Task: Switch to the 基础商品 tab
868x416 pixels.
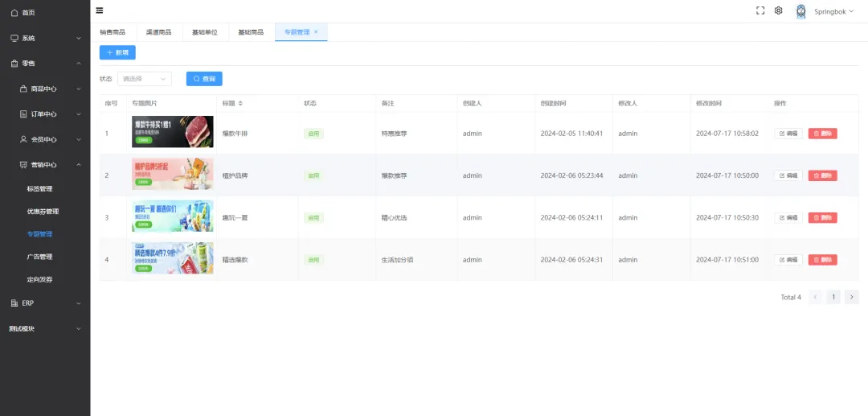Action: 251,32
